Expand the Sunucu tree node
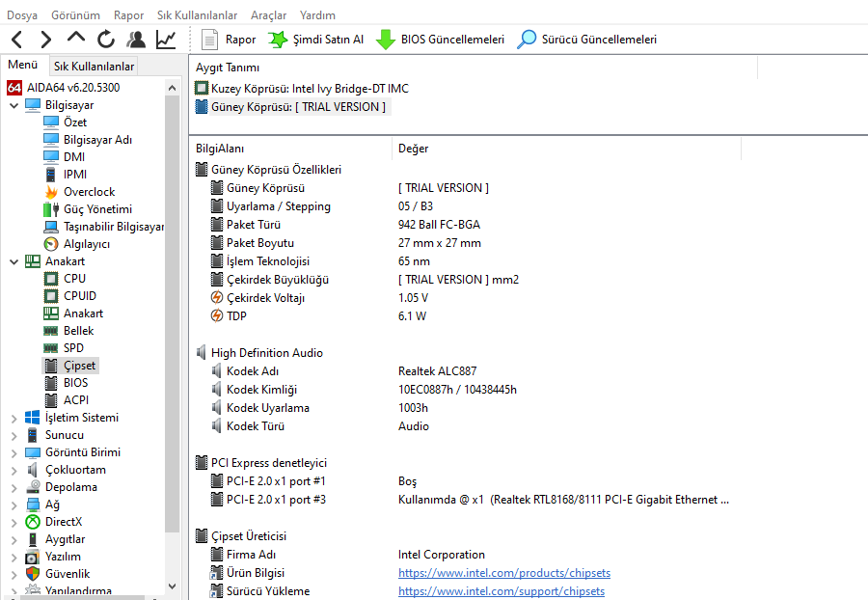Image resolution: width=868 pixels, height=600 pixels. 14,435
